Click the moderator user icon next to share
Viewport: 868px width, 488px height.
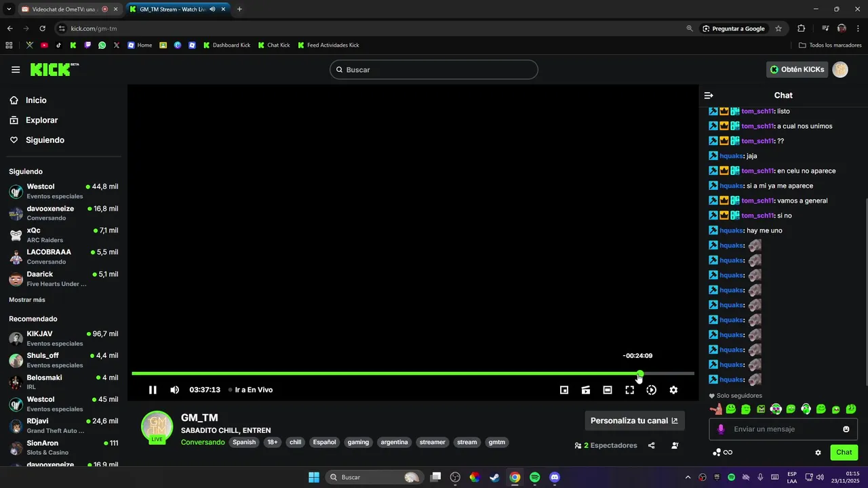coord(675,445)
